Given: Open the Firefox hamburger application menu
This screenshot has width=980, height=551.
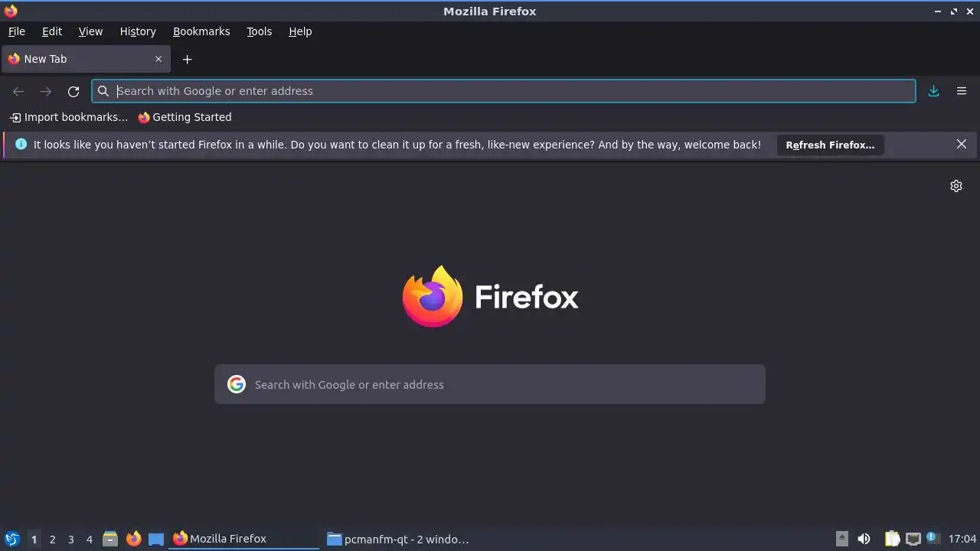Looking at the screenshot, I should 962,91.
